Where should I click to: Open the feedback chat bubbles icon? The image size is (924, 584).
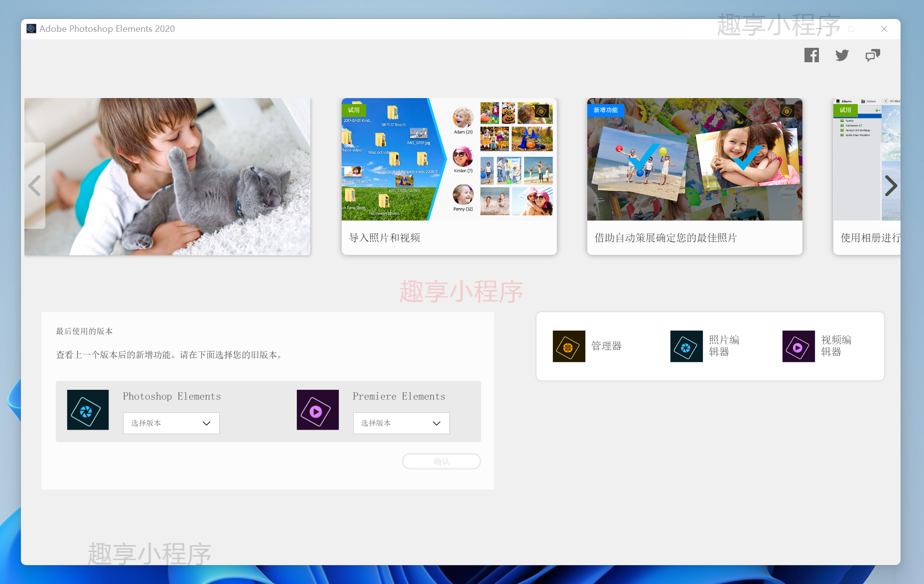tap(873, 55)
